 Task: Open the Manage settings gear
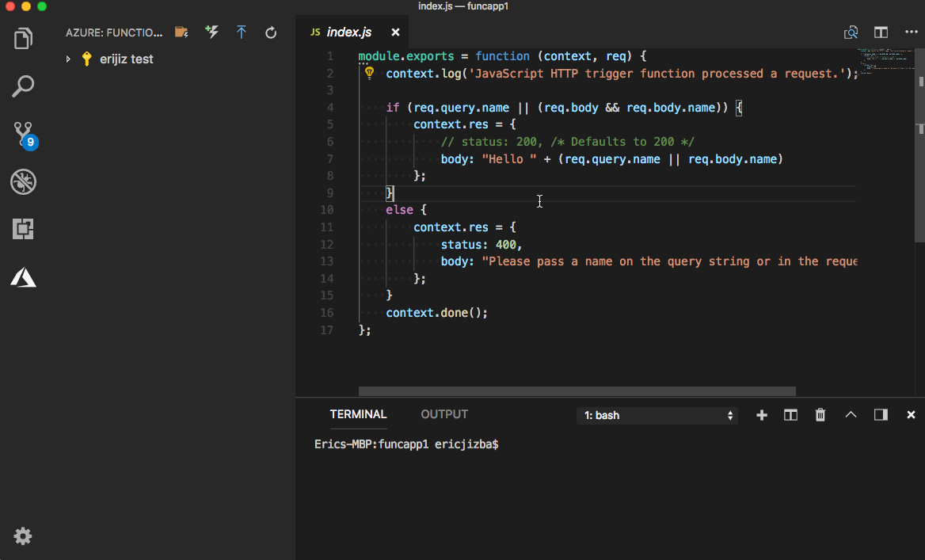pyautogui.click(x=23, y=536)
